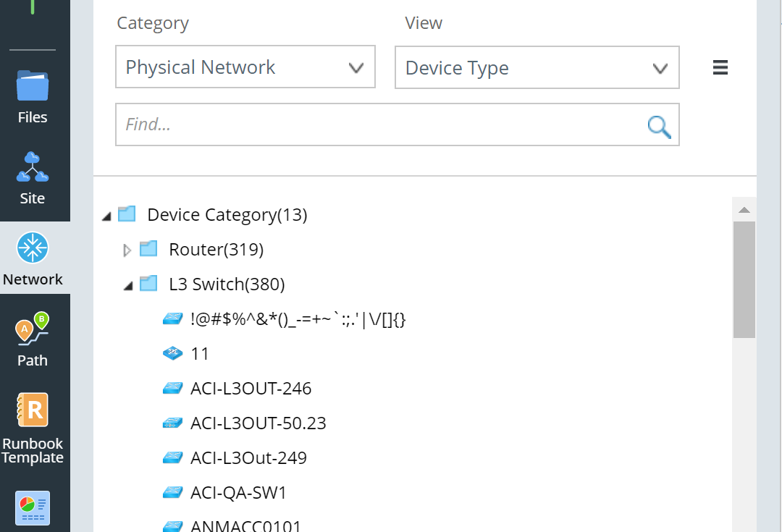
Task: Click the Network icon in sidebar
Action: coord(32,248)
